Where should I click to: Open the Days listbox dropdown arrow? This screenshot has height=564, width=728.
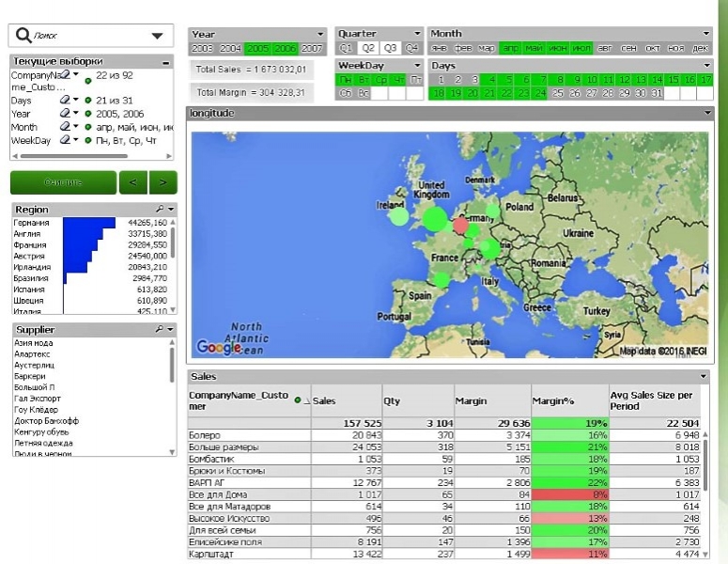(x=706, y=65)
